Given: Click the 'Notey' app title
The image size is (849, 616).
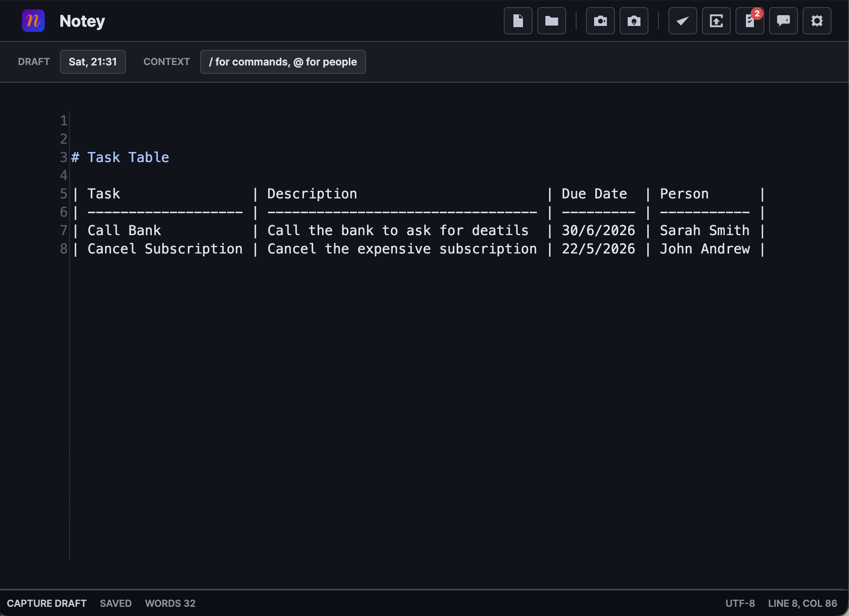Looking at the screenshot, I should point(82,21).
